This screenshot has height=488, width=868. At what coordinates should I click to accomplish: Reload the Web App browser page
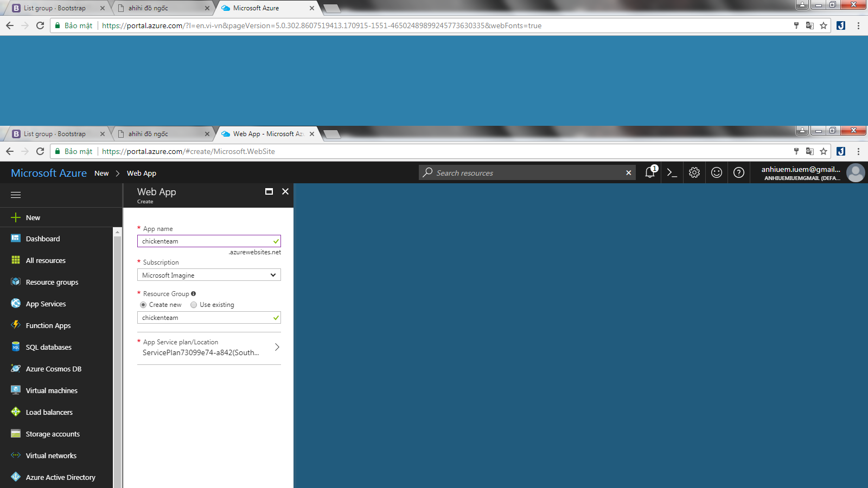coord(40,151)
